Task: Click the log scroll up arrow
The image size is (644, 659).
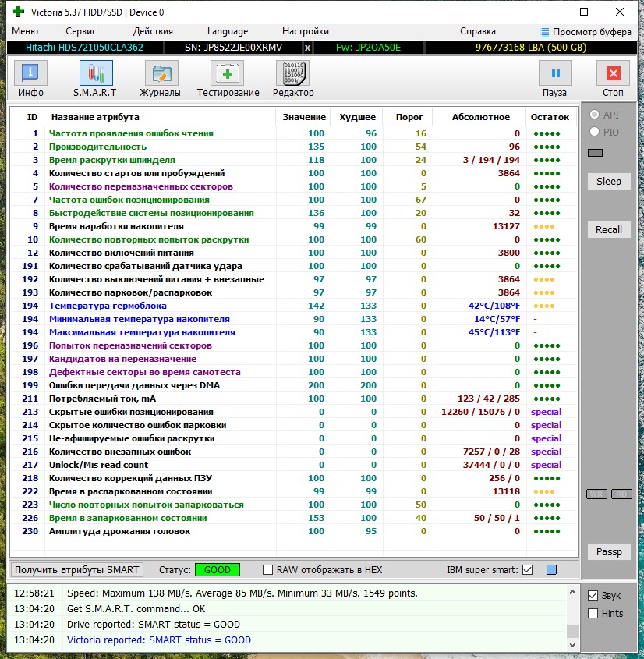Action: [x=572, y=592]
